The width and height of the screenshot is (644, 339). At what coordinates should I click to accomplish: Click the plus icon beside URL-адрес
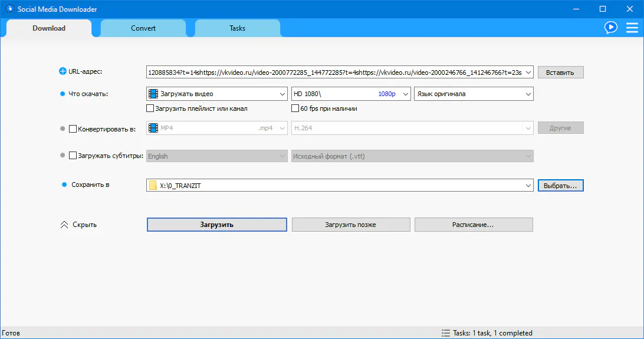click(x=63, y=72)
